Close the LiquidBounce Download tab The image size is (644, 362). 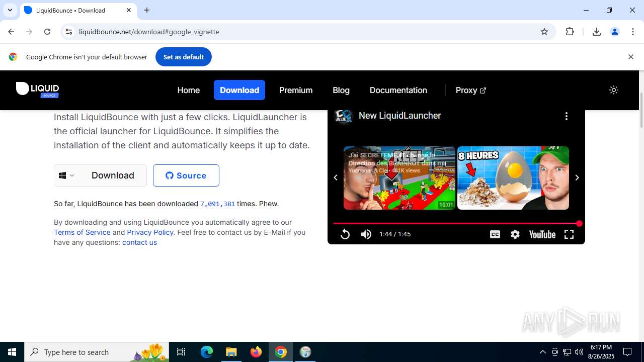click(x=129, y=10)
